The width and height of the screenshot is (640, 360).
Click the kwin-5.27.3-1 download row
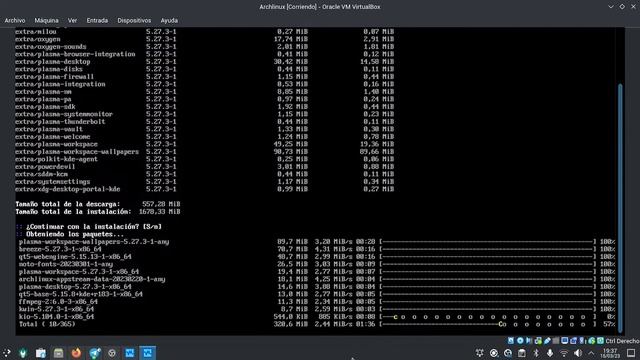coord(316,309)
